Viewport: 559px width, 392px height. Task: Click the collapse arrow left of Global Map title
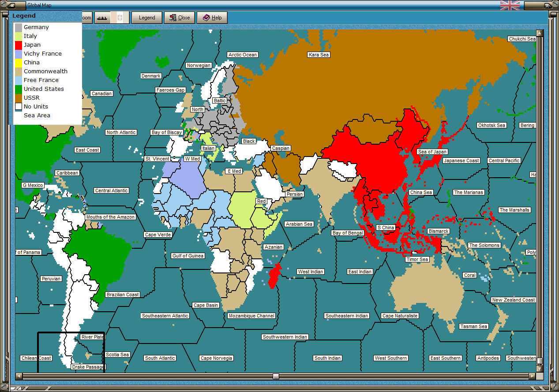[11, 5]
